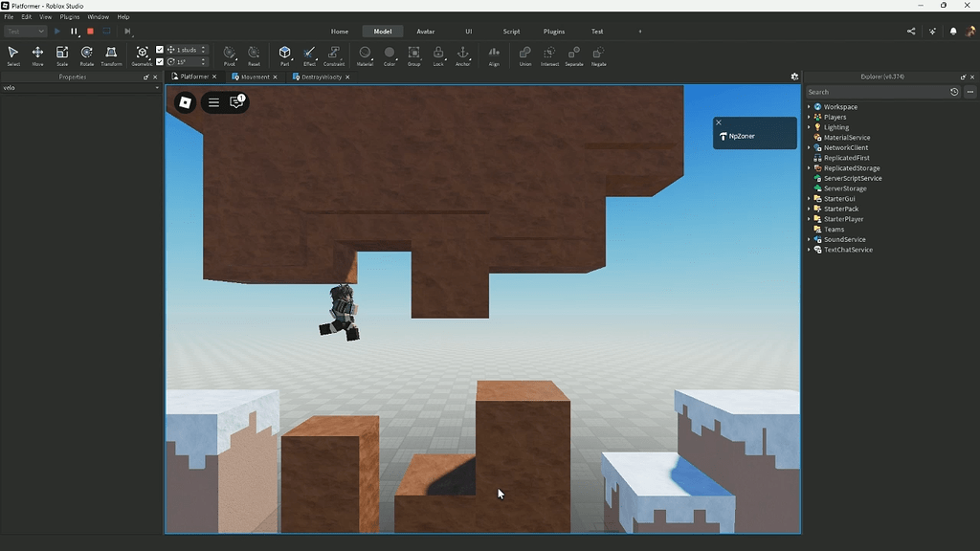Select the Scale tool
The image size is (980, 551).
click(x=61, y=55)
